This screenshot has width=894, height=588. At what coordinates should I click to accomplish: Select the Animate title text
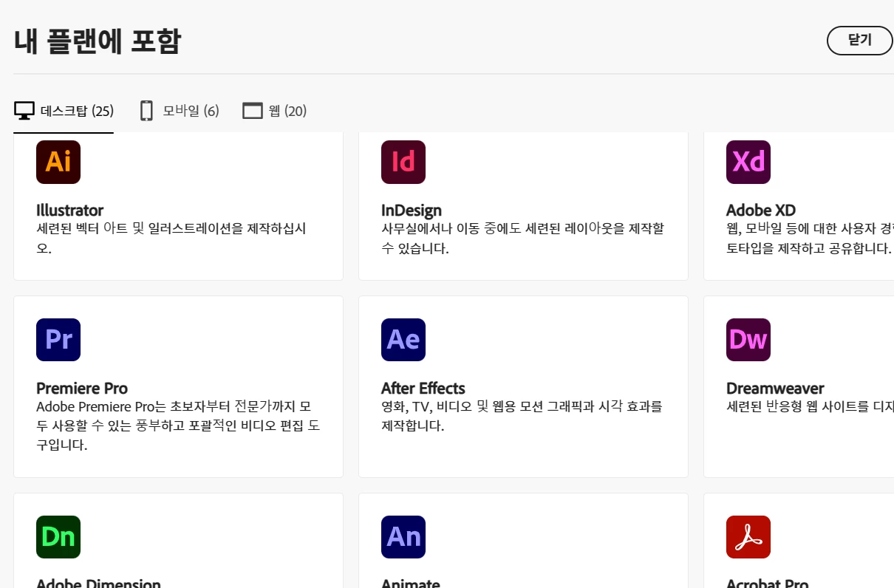click(x=411, y=584)
